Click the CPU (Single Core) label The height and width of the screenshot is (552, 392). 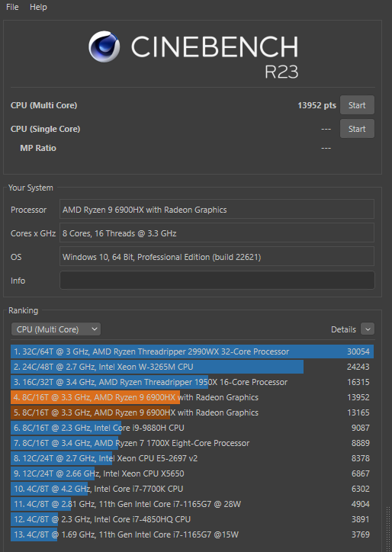tap(46, 129)
